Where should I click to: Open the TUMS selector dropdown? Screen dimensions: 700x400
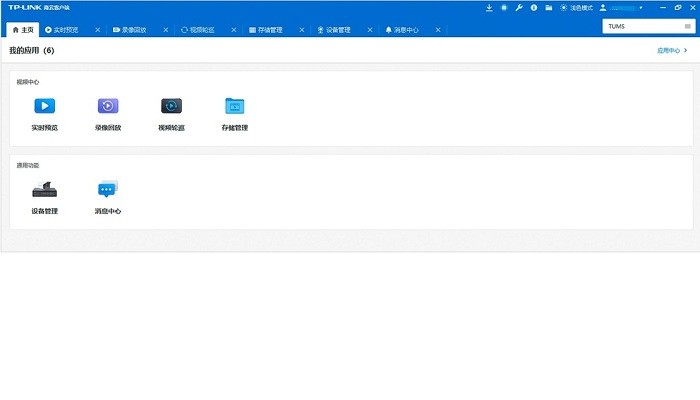click(649, 26)
